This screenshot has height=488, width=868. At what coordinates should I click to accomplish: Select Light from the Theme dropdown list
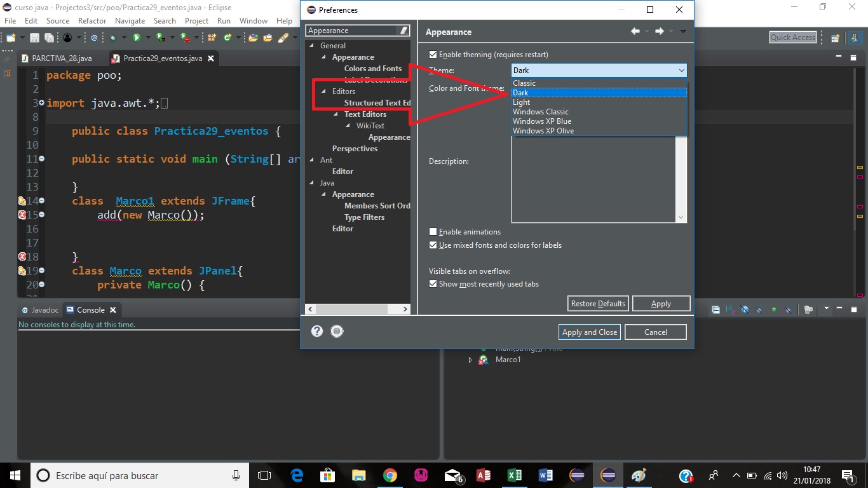pyautogui.click(x=521, y=102)
